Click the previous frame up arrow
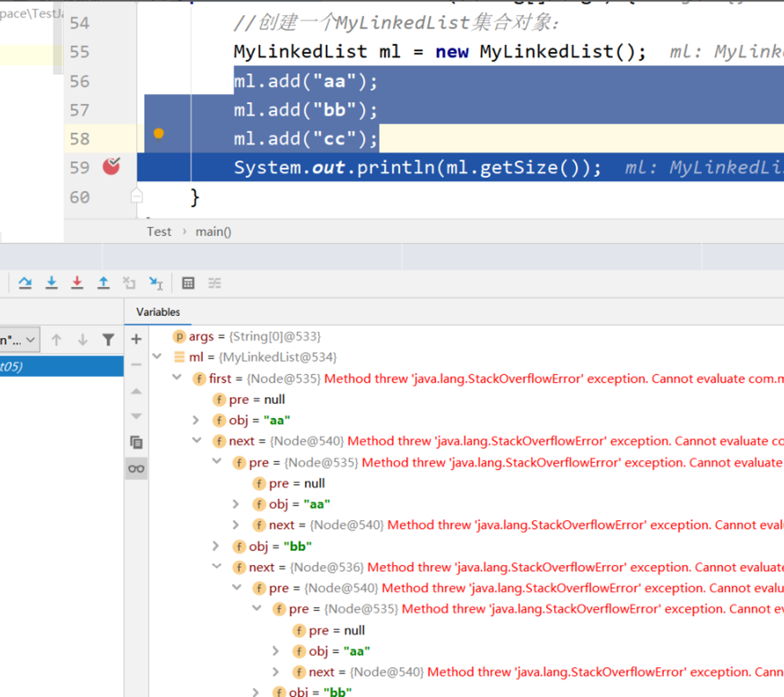 tap(56, 339)
